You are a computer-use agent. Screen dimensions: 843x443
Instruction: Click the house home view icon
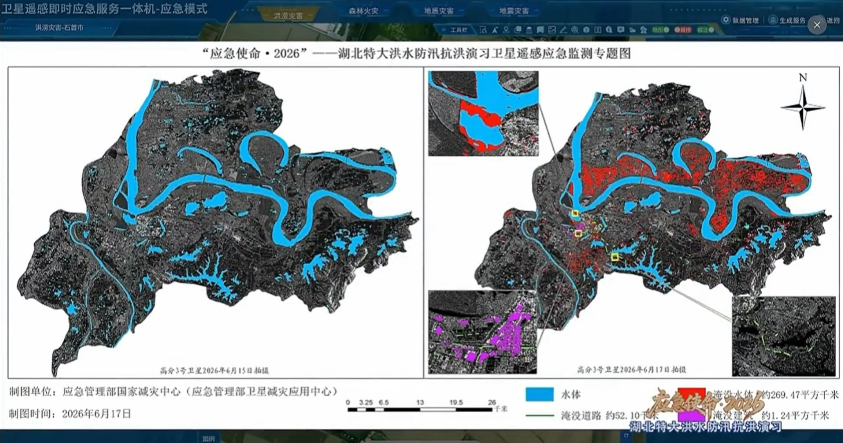pos(644,30)
